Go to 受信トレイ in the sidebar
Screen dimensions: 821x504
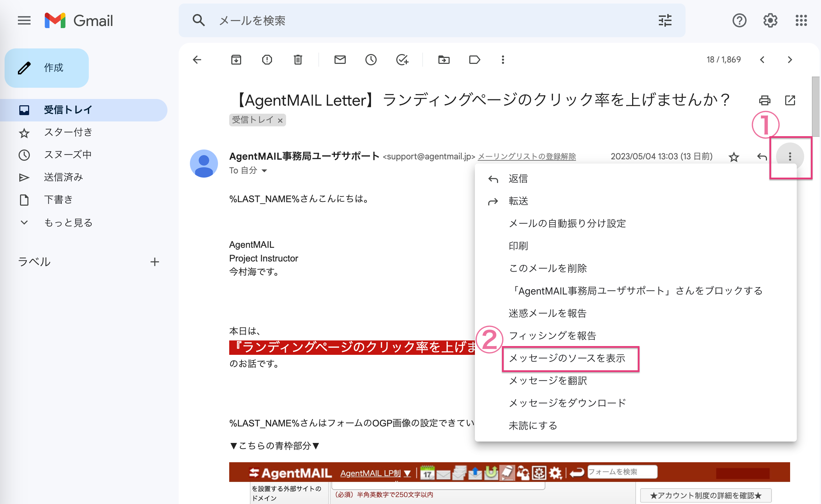click(84, 110)
